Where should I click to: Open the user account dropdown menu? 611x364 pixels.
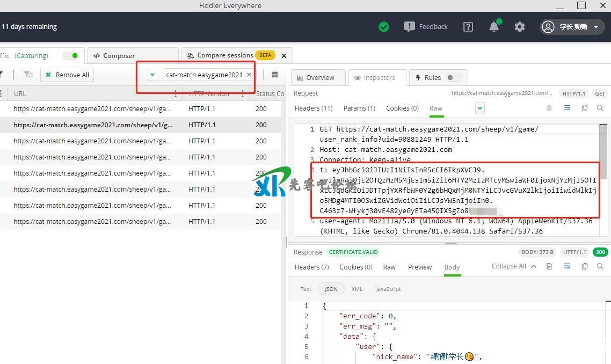click(572, 27)
